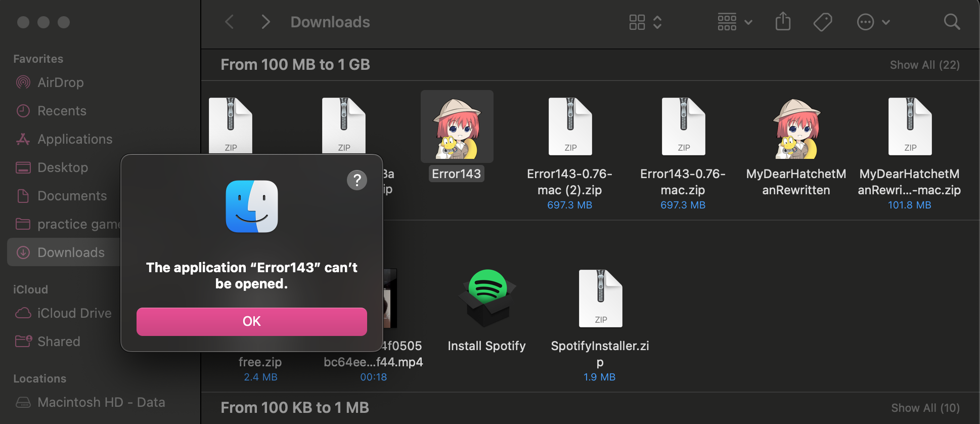980x424 pixels.
Task: Open the Search magnifier icon
Action: pyautogui.click(x=952, y=22)
